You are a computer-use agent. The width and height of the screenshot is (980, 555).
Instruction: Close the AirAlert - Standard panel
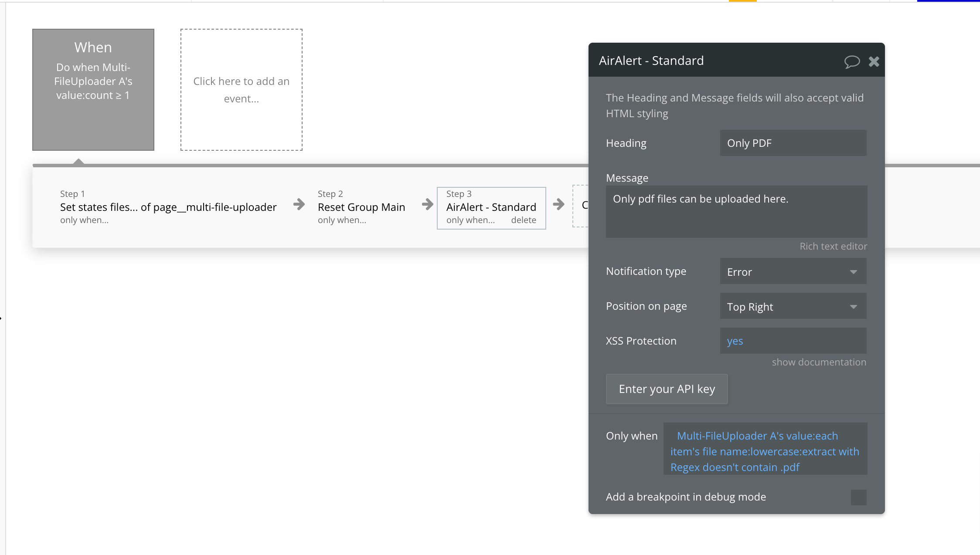coord(874,61)
